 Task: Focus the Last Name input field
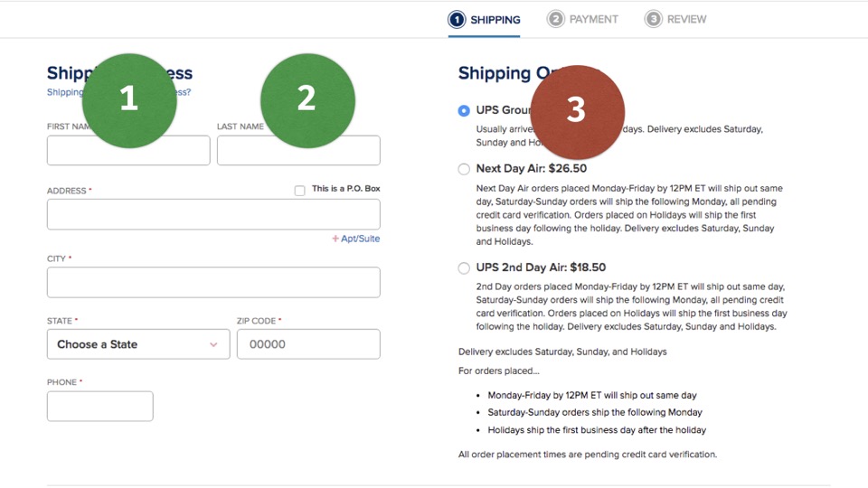pos(298,150)
